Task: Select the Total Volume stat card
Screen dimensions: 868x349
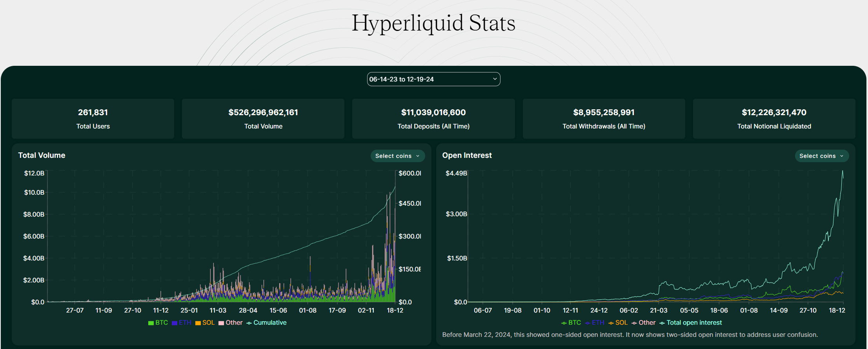Action: (263, 119)
